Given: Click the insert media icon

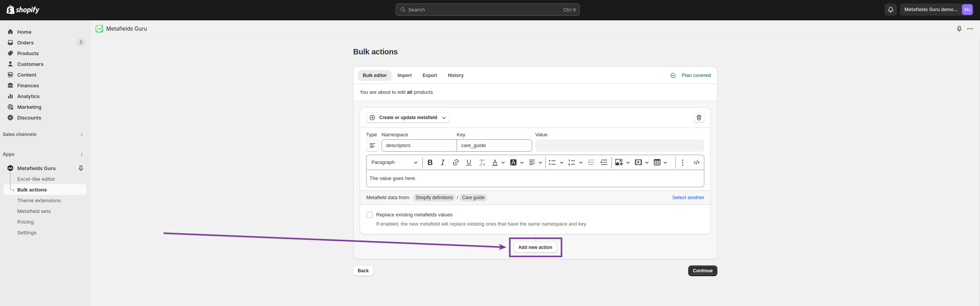Looking at the screenshot, I should [x=638, y=162].
